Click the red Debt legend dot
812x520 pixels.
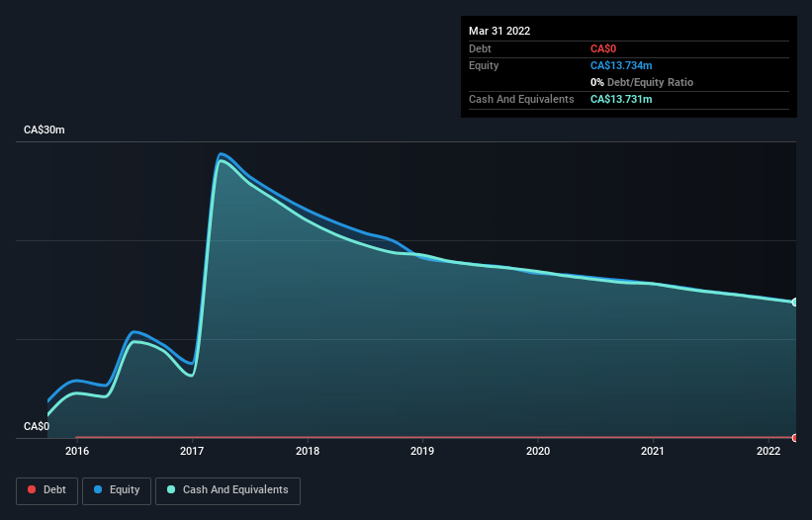tap(32, 489)
